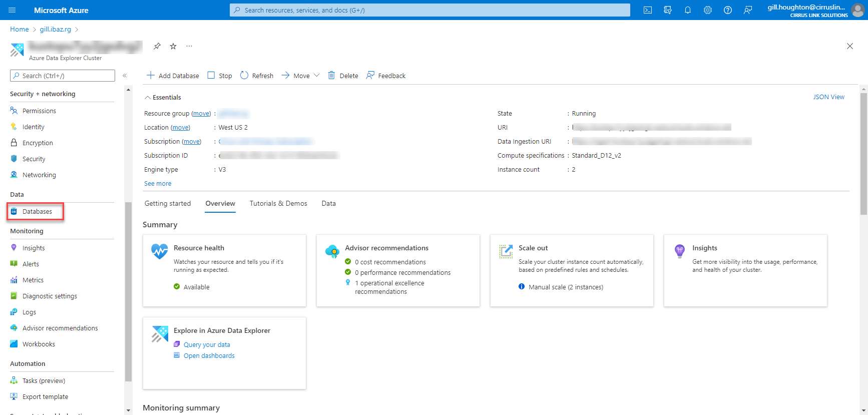Open the Tutorials & Demos tab
Viewport: 868px width, 415px height.
tap(278, 203)
